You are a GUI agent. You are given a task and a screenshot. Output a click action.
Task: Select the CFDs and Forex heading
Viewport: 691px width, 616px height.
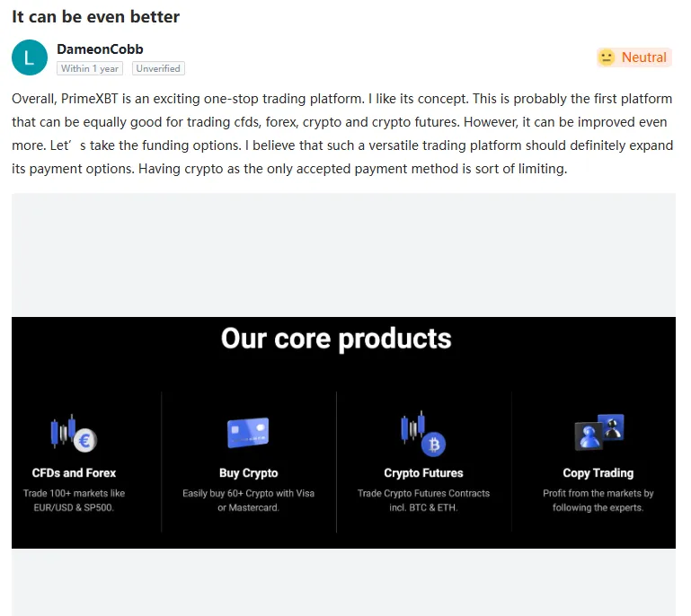74,473
